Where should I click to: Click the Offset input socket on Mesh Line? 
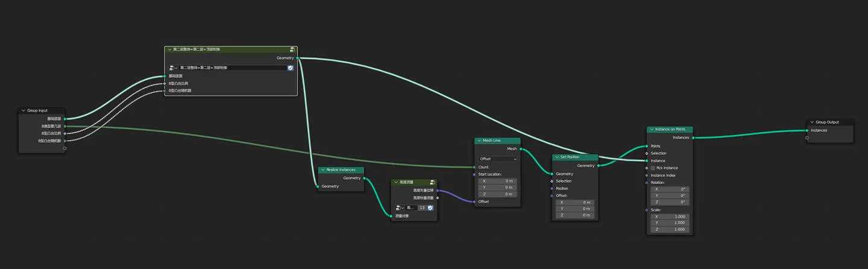point(474,201)
